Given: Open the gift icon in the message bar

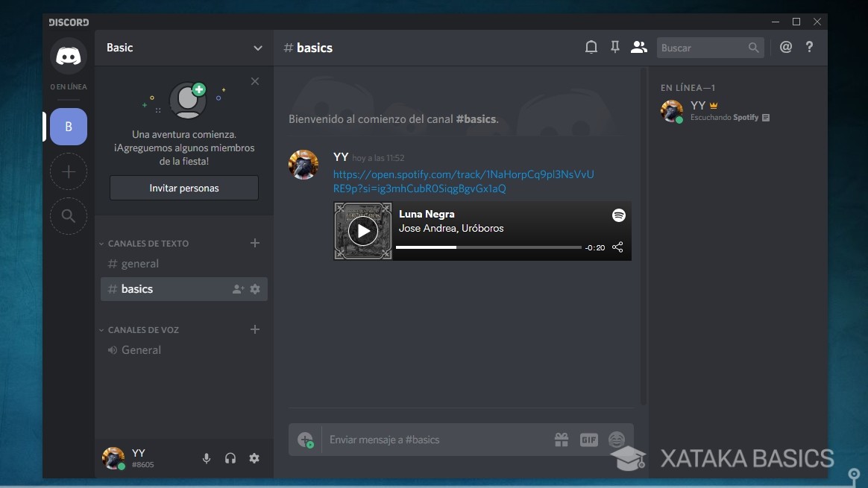Looking at the screenshot, I should pyautogui.click(x=561, y=440).
